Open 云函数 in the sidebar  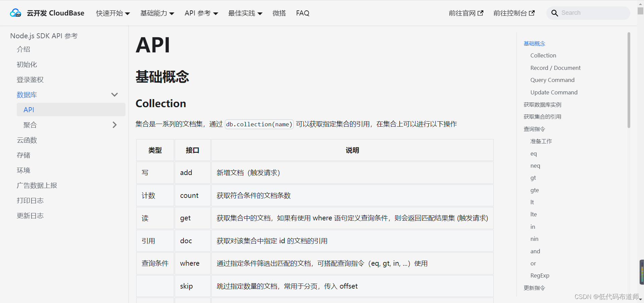(27, 140)
